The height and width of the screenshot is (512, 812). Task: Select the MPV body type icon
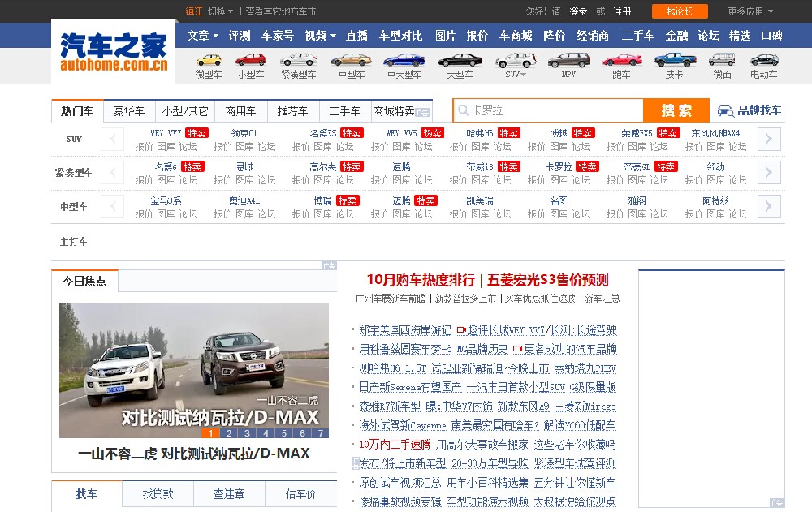569,61
